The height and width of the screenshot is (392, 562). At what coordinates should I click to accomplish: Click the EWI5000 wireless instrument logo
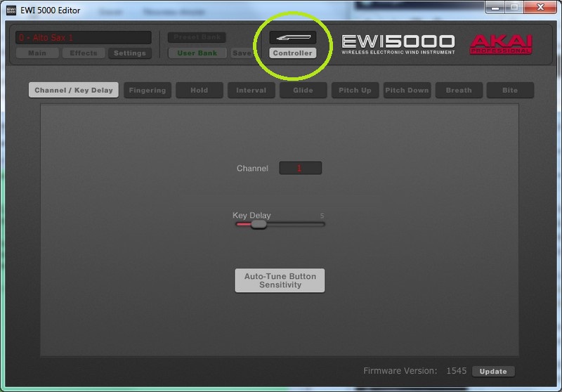(398, 44)
